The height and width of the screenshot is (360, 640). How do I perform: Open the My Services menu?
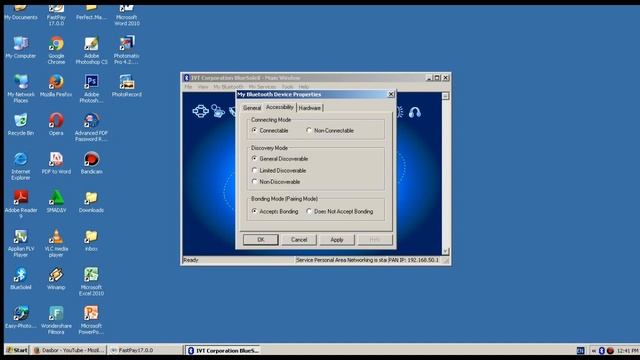262,87
